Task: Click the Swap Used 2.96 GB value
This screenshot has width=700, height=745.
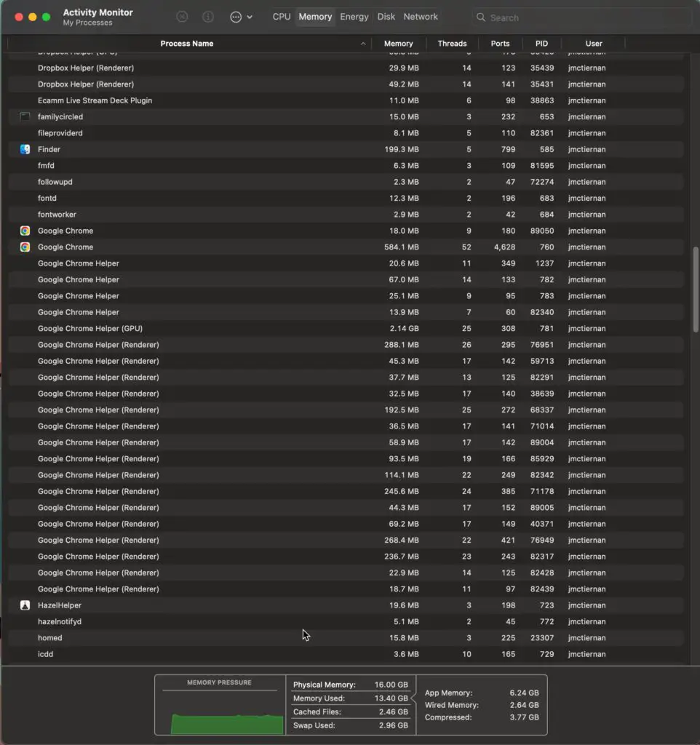Action: 394,725
